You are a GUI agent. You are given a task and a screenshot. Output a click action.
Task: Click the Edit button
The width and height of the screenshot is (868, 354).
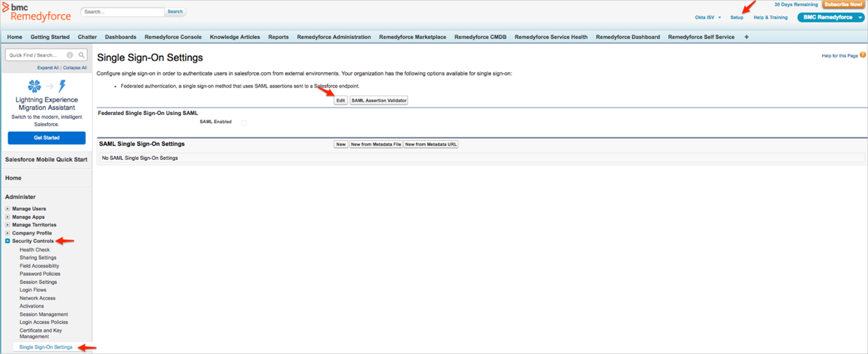click(x=340, y=100)
